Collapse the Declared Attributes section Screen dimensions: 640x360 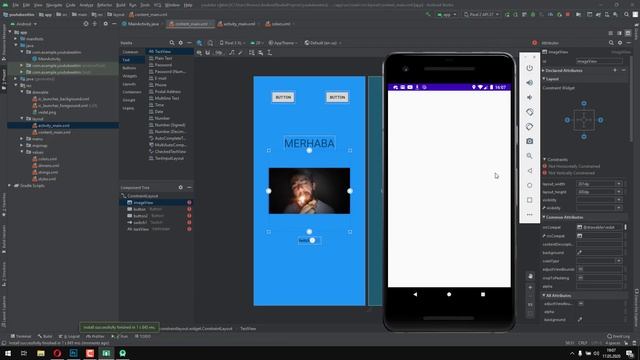[544, 71]
